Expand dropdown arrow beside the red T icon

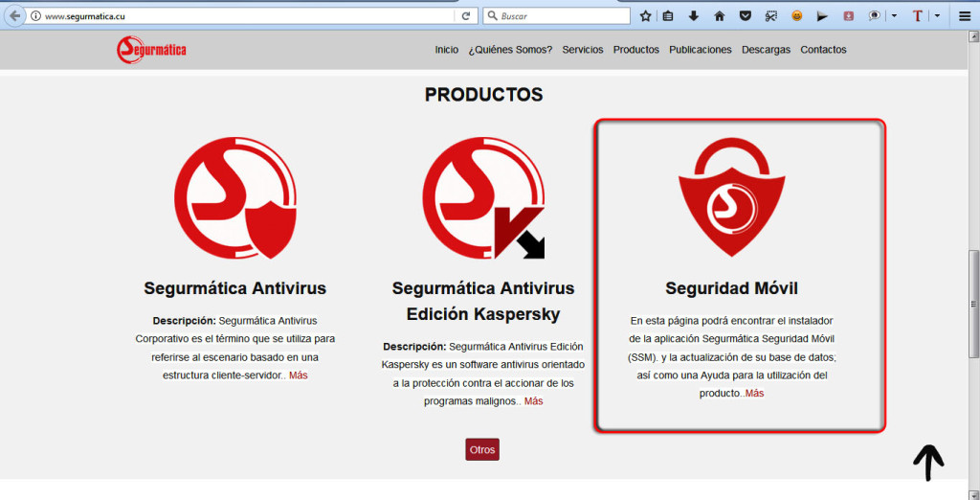click(937, 16)
